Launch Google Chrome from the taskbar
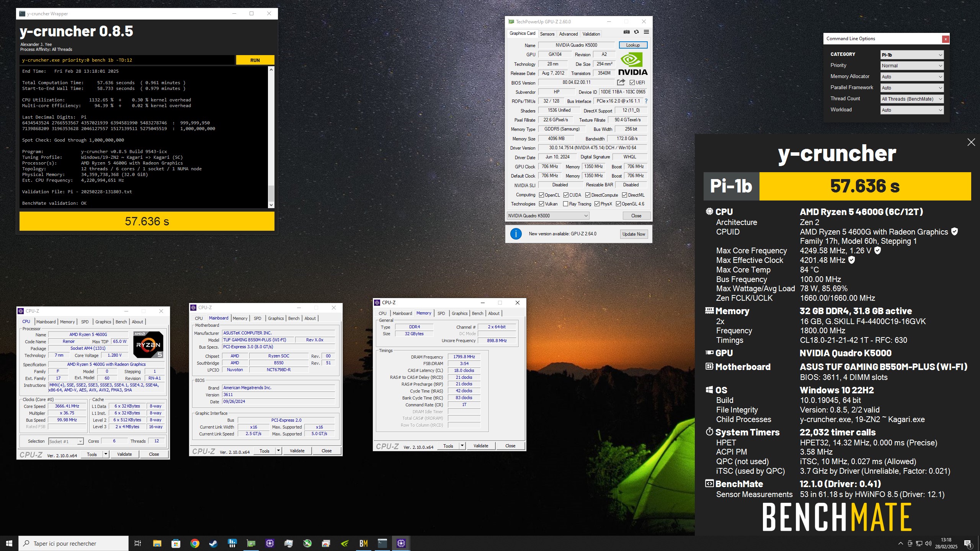980x551 pixels. point(194,543)
